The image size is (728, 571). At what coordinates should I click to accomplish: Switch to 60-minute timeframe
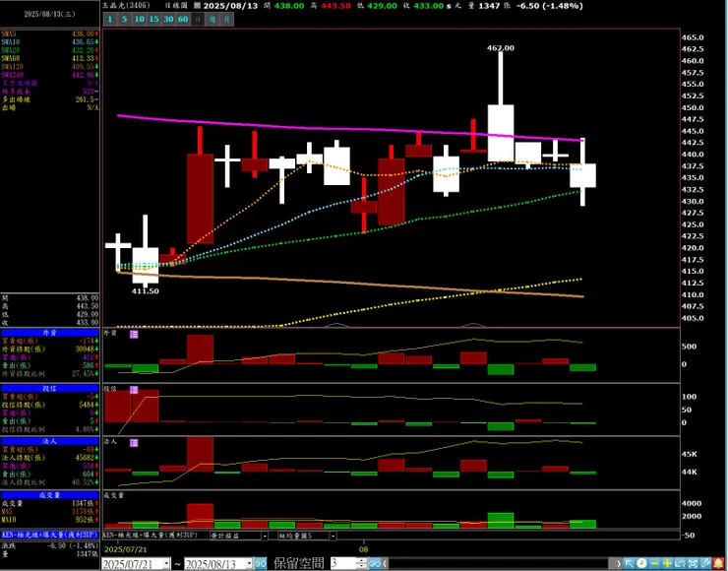point(183,19)
